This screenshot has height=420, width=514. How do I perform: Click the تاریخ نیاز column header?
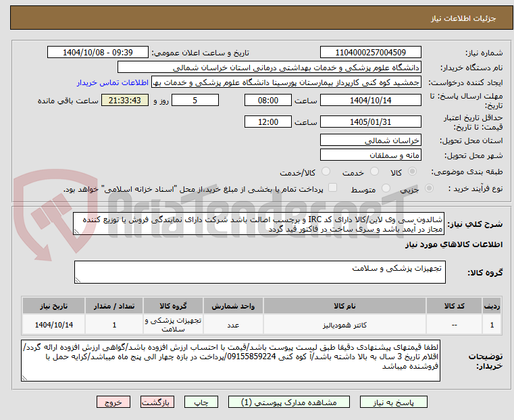coord(54,306)
